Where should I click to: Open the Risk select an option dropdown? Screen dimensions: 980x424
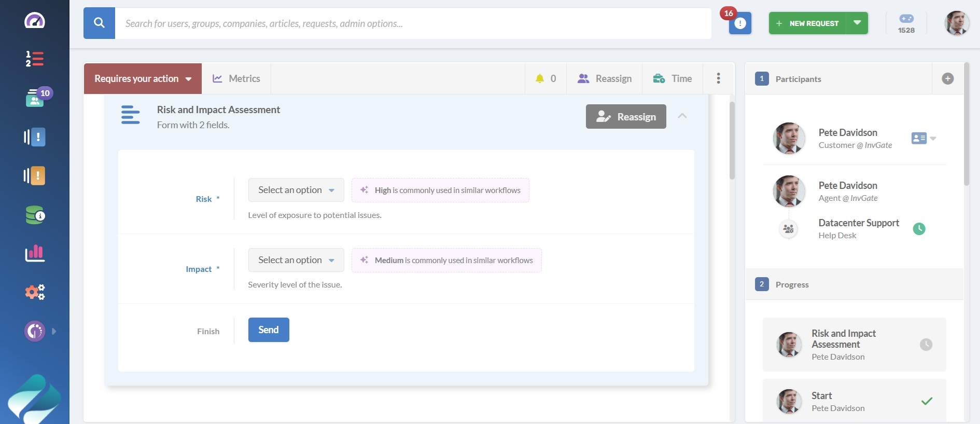pyautogui.click(x=296, y=190)
